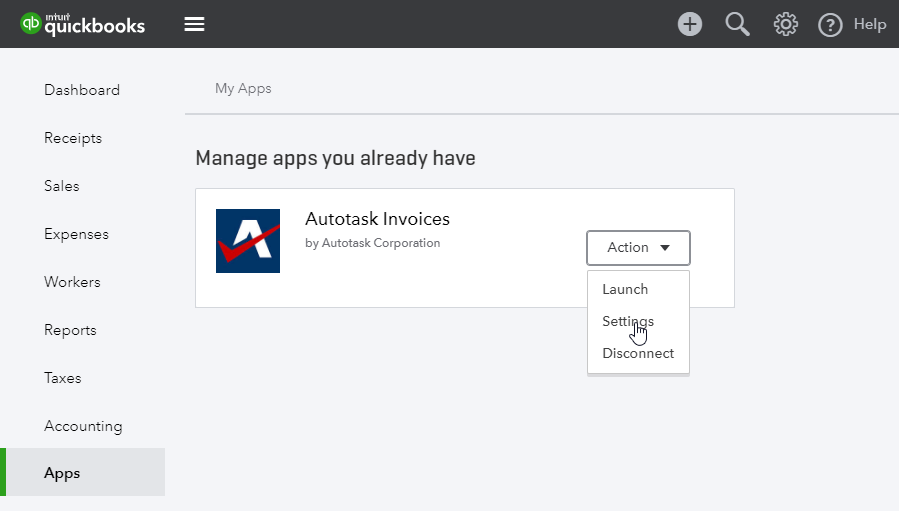Open Dashboard in the sidebar

(x=82, y=90)
